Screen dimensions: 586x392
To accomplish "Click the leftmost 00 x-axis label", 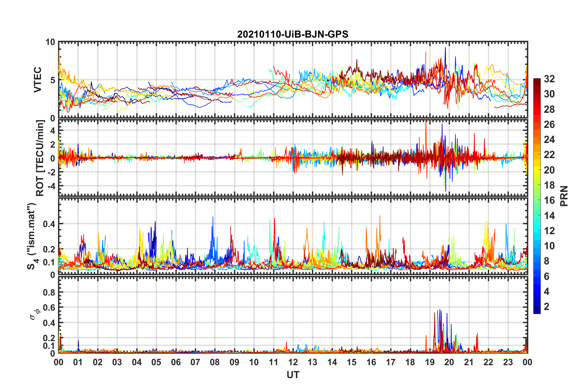I will (x=59, y=362).
